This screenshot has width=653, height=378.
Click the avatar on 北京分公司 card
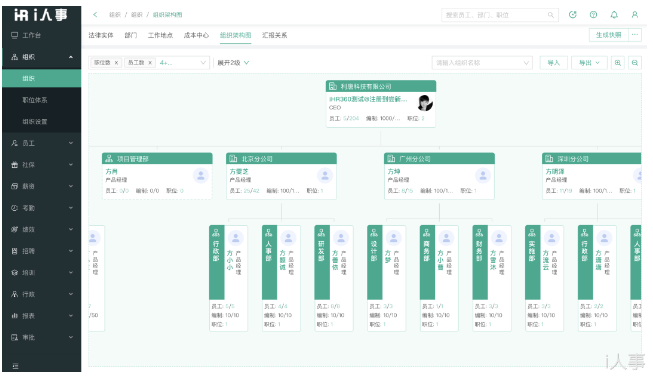(x=325, y=176)
